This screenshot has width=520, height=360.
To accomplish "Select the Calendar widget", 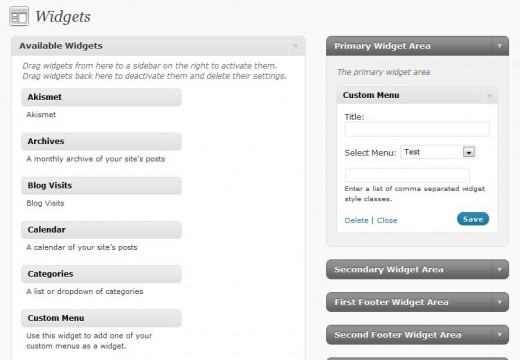I will (x=101, y=230).
